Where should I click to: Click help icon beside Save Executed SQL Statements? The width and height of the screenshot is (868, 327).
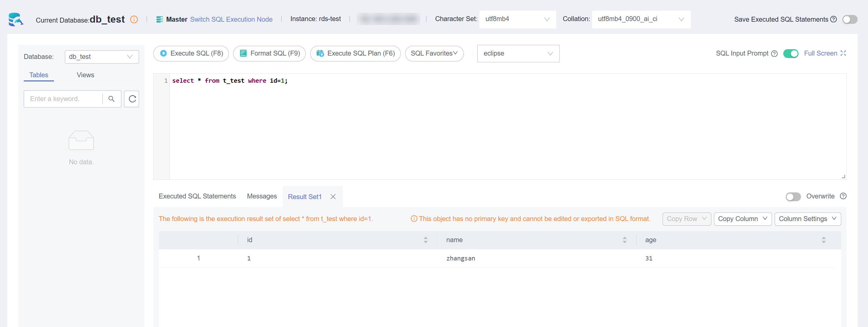pyautogui.click(x=833, y=19)
